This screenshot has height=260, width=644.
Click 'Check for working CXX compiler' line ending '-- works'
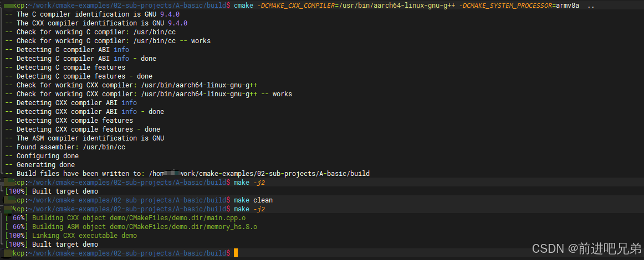149,94
